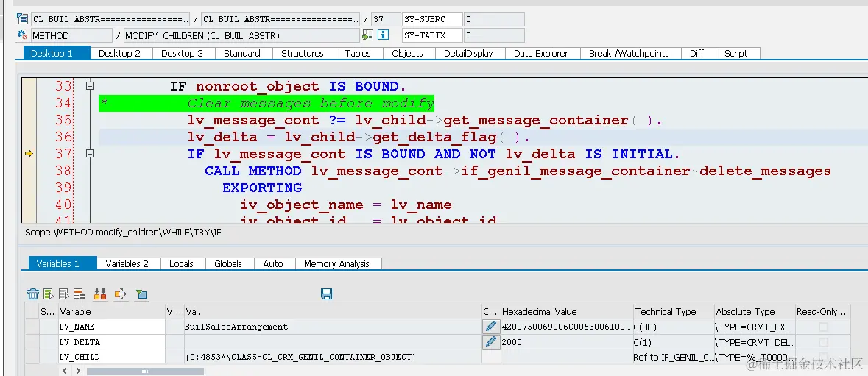The image size is (868, 376).
Task: Click the orange download arrows icon
Action: (100, 294)
